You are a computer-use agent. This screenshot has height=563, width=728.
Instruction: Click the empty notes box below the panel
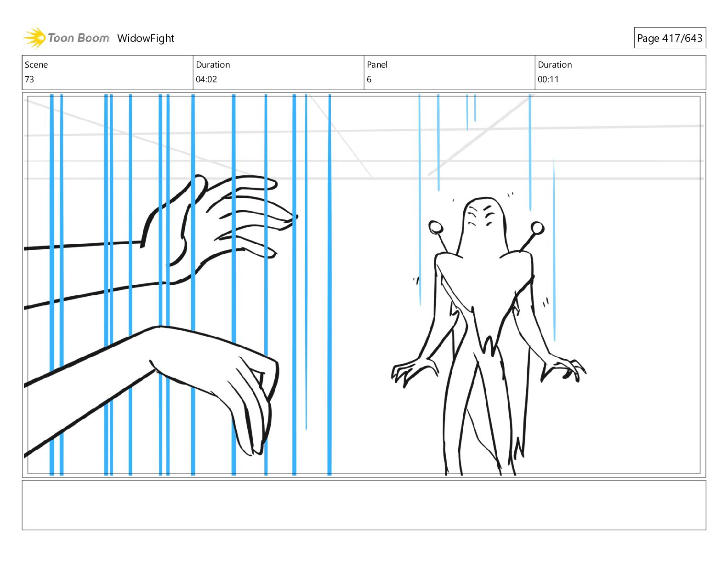(x=364, y=505)
